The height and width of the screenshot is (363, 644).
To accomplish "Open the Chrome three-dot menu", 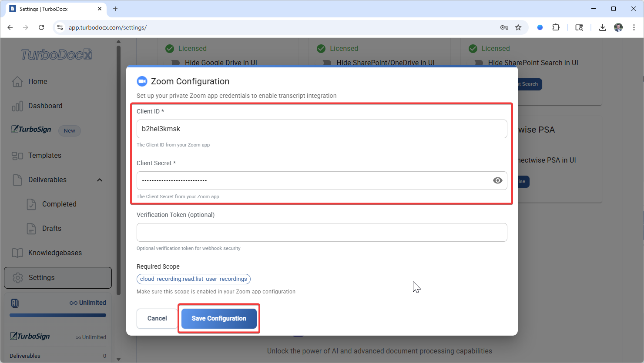I will (x=634, y=27).
